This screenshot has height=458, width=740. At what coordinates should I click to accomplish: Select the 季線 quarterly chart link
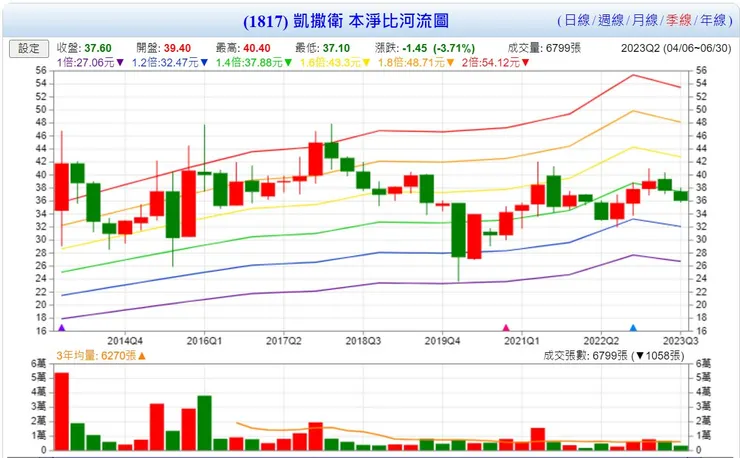click(679, 20)
